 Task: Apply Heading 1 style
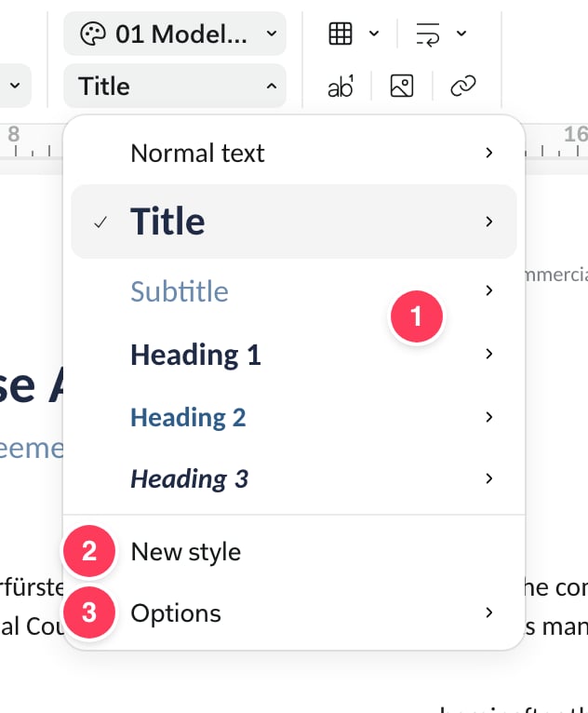(294, 354)
